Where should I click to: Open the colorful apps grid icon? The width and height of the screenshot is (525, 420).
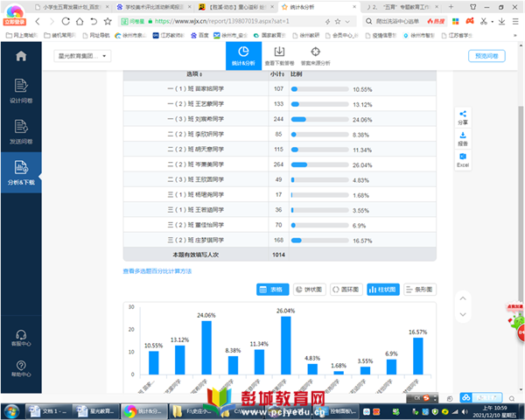[455, 21]
